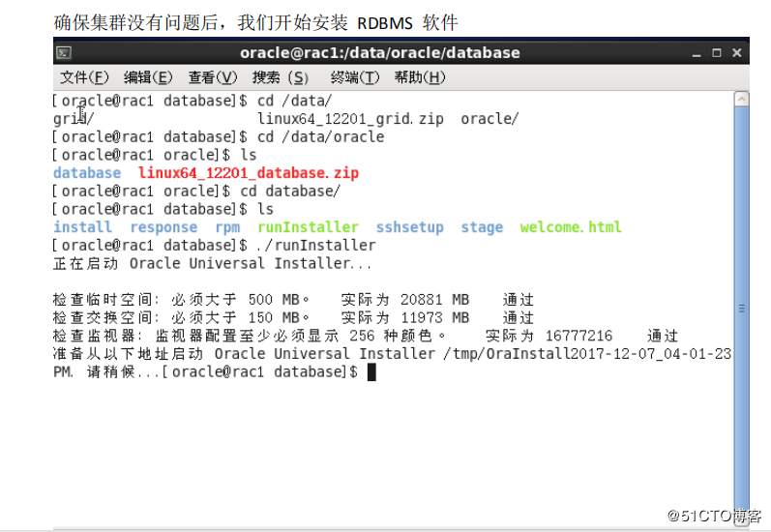Click the scrollbar up arrow
The height and width of the screenshot is (532, 771).
(742, 99)
